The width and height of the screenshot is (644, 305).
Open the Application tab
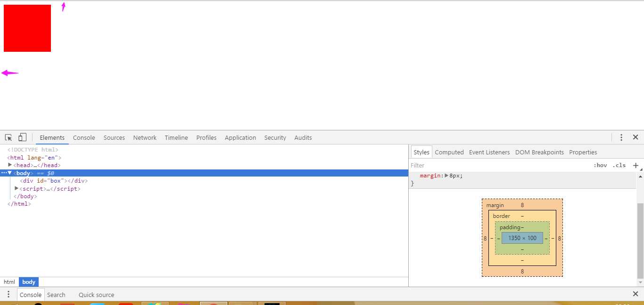(240, 137)
